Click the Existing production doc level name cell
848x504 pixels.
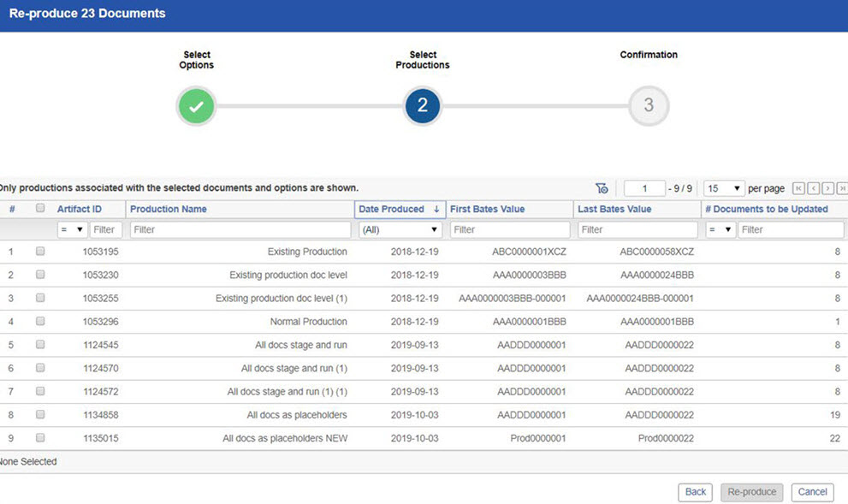point(288,276)
